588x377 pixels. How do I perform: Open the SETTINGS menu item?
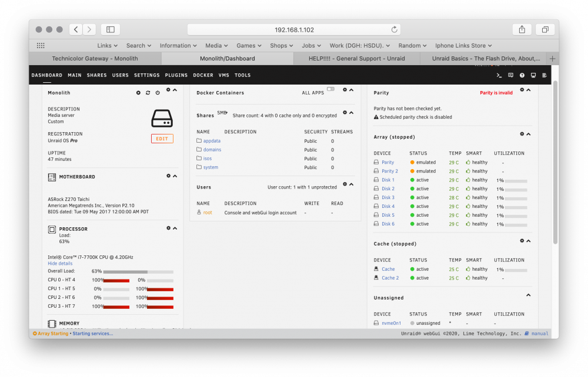pos(146,75)
